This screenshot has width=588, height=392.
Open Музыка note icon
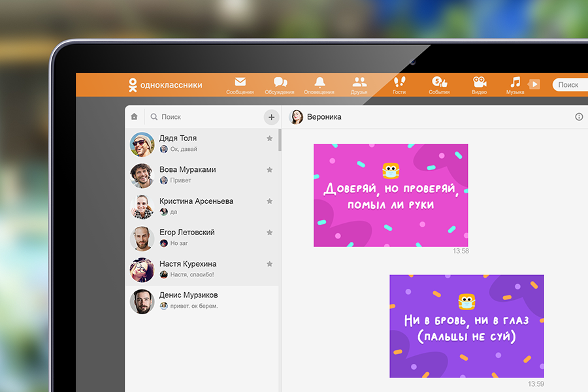coord(515,82)
